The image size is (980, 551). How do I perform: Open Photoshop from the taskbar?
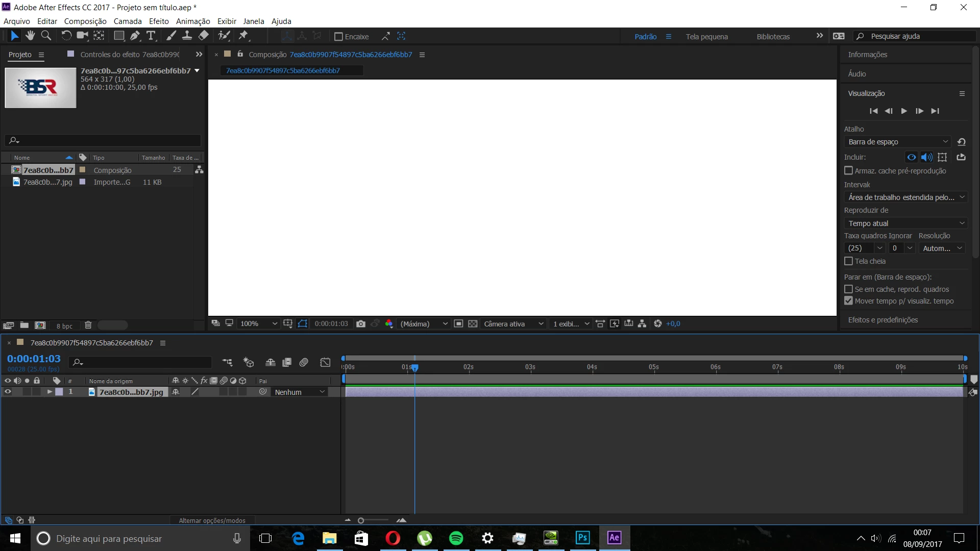pos(582,538)
